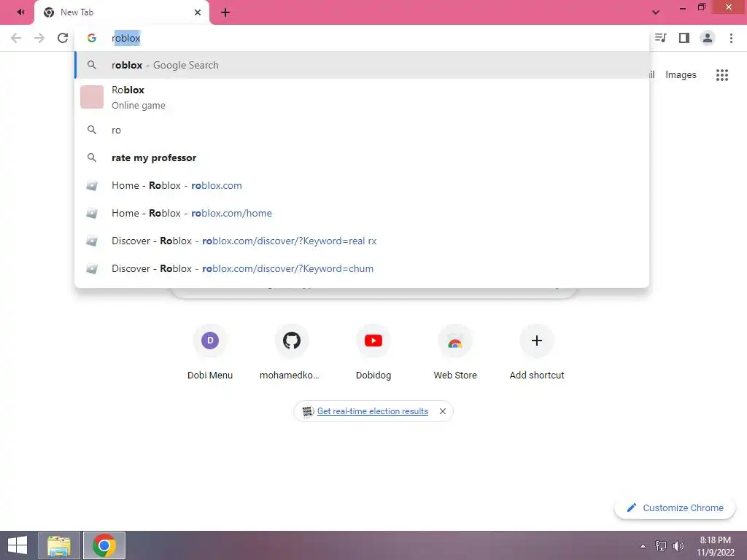Pick the 'rate my professor' suggestion
Image resolution: width=747 pixels, height=560 pixels.
tap(362, 157)
